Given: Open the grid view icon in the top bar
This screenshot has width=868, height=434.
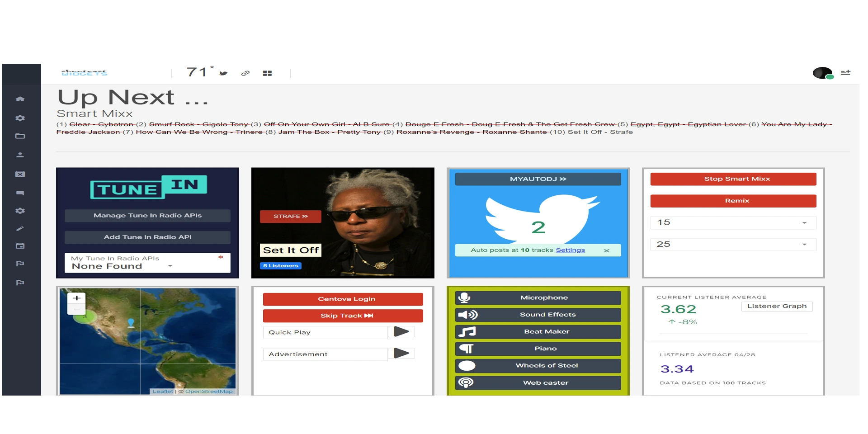Looking at the screenshot, I should click(267, 73).
